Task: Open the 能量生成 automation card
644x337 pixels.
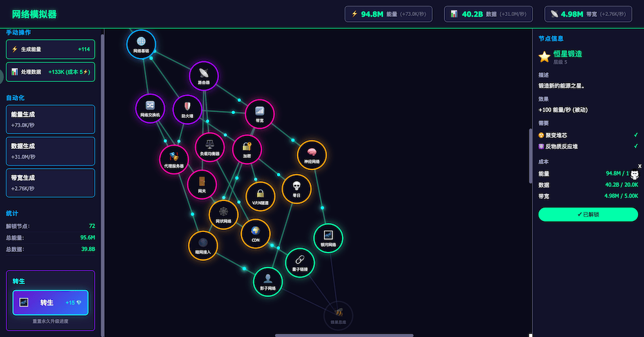Action: click(x=50, y=119)
